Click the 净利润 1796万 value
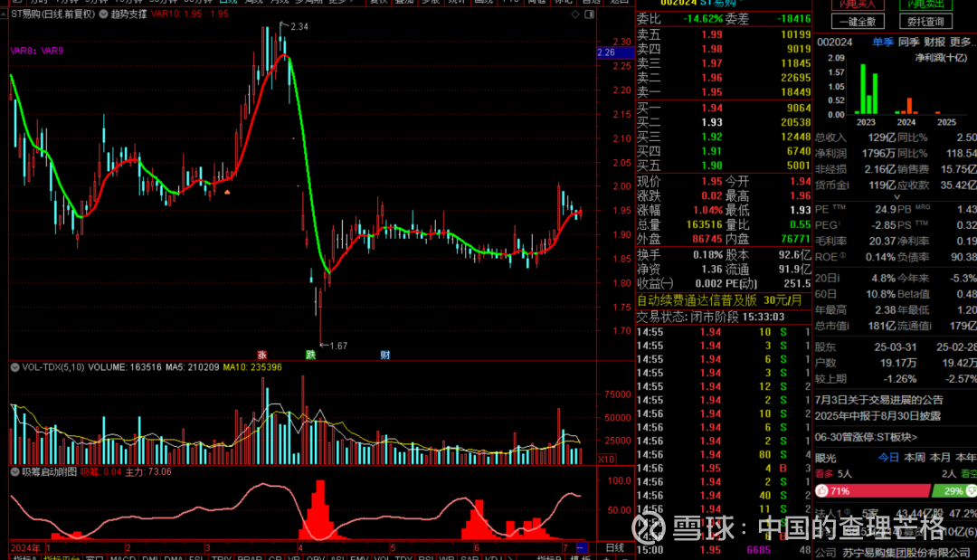The width and height of the screenshot is (977, 560). (878, 153)
